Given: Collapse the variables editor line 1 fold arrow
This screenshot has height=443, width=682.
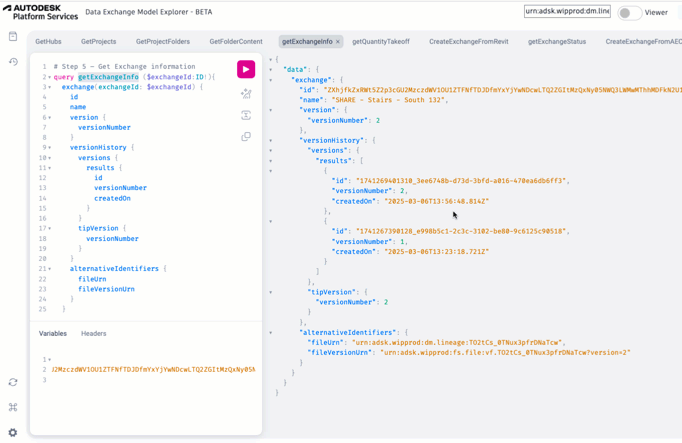Looking at the screenshot, I should (50, 360).
